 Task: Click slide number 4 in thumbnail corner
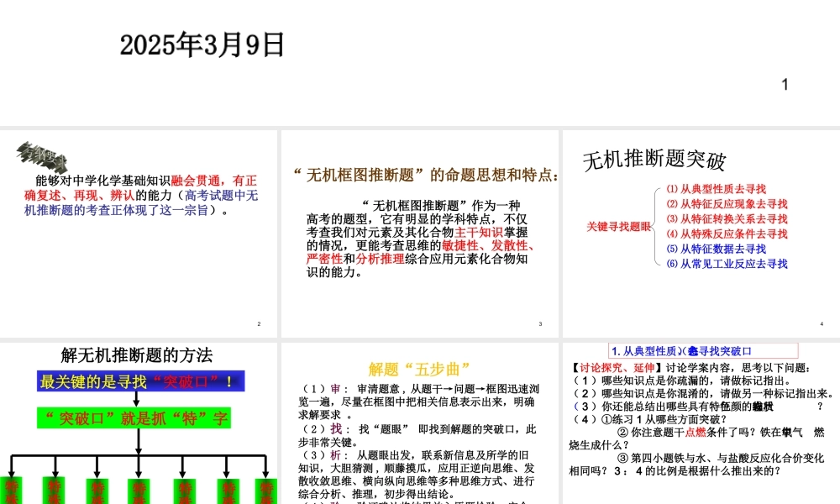(x=822, y=324)
